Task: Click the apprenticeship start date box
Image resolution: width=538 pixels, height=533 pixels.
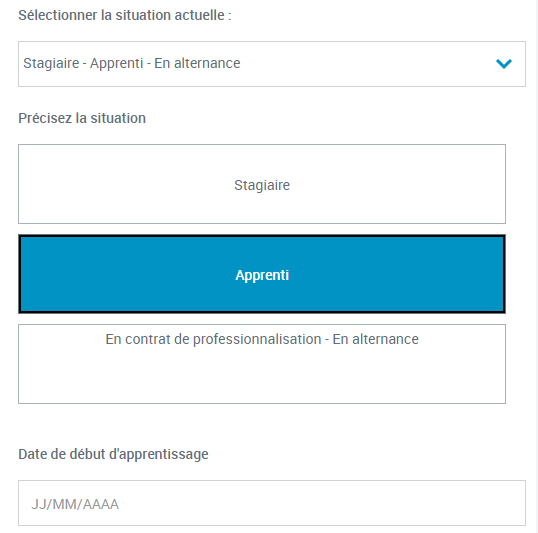Action: pyautogui.click(x=272, y=503)
